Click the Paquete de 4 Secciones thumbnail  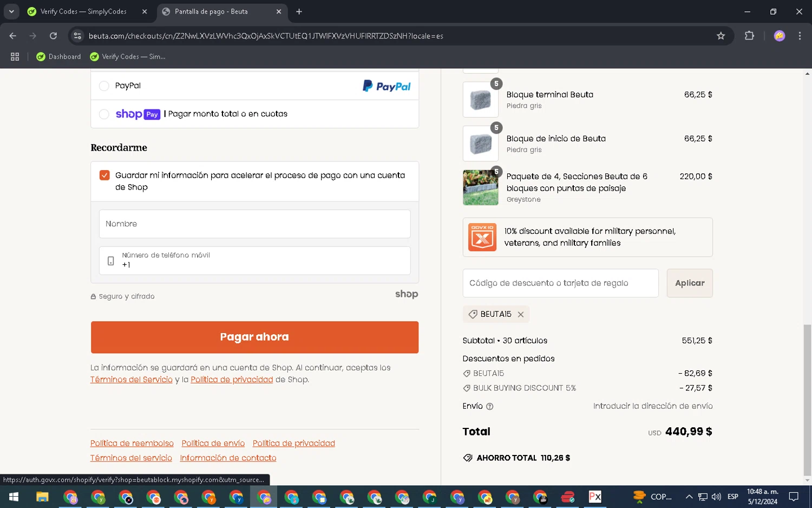481,187
